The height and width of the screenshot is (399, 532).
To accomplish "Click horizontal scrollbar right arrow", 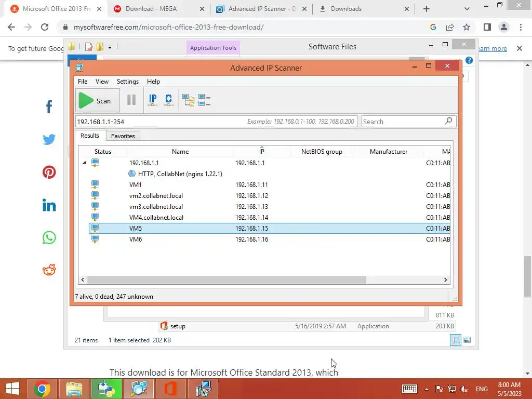I will point(445,280).
